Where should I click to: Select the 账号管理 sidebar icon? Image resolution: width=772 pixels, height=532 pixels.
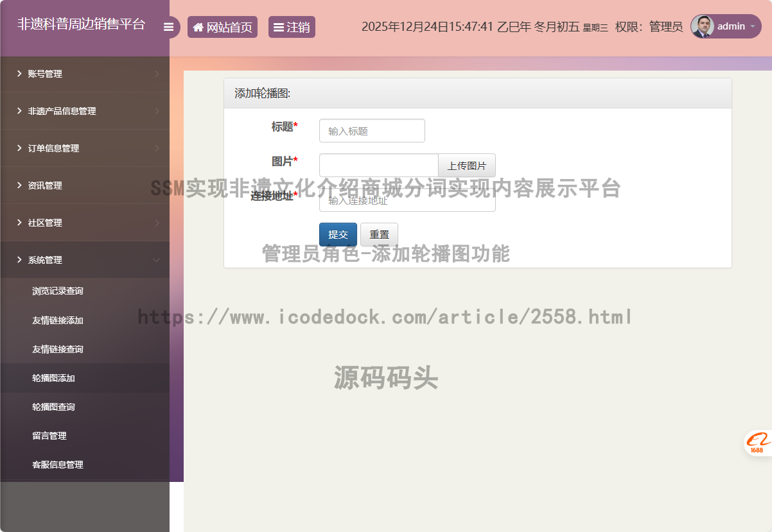(18, 73)
